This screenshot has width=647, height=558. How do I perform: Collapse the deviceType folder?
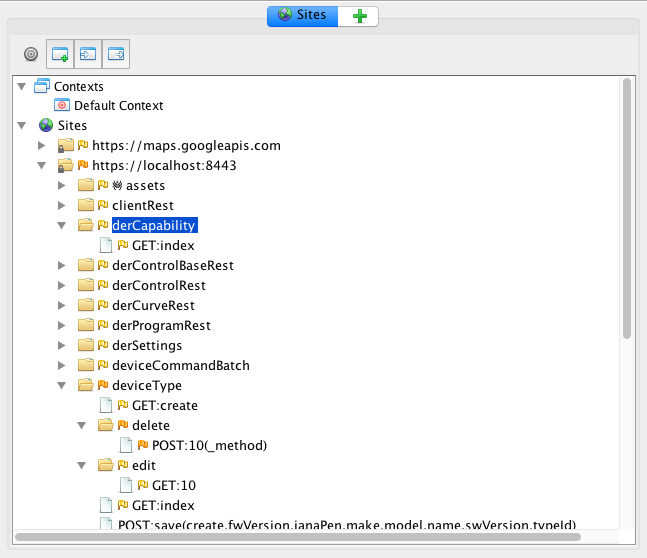[x=62, y=386]
